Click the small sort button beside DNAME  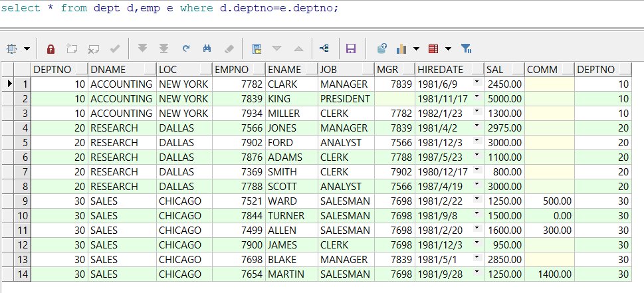(151, 69)
